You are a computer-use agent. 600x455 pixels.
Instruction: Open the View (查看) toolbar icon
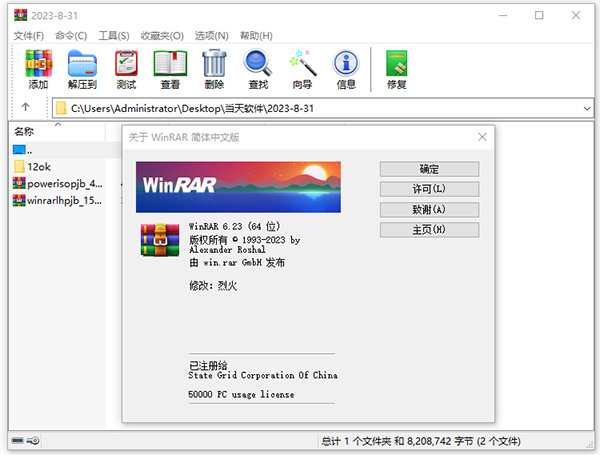click(x=170, y=68)
